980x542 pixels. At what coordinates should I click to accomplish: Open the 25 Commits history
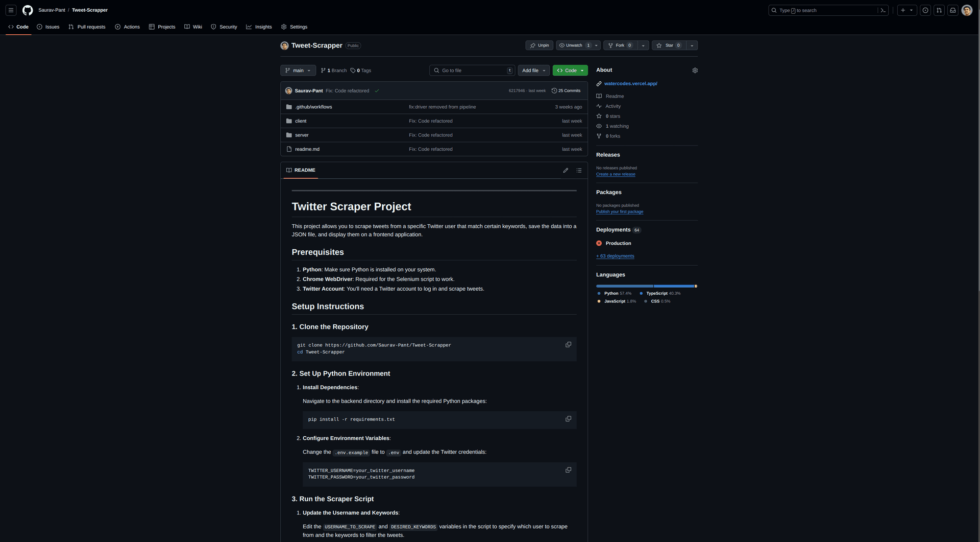click(x=566, y=91)
